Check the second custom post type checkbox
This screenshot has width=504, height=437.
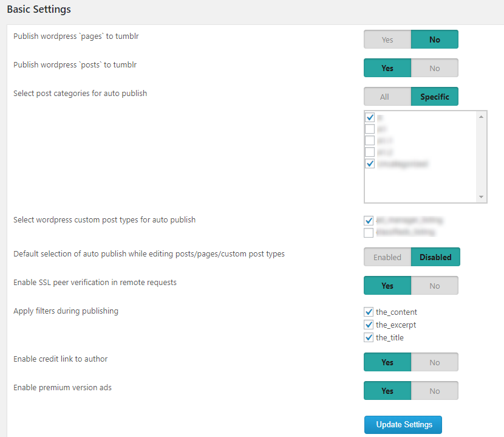click(x=368, y=232)
